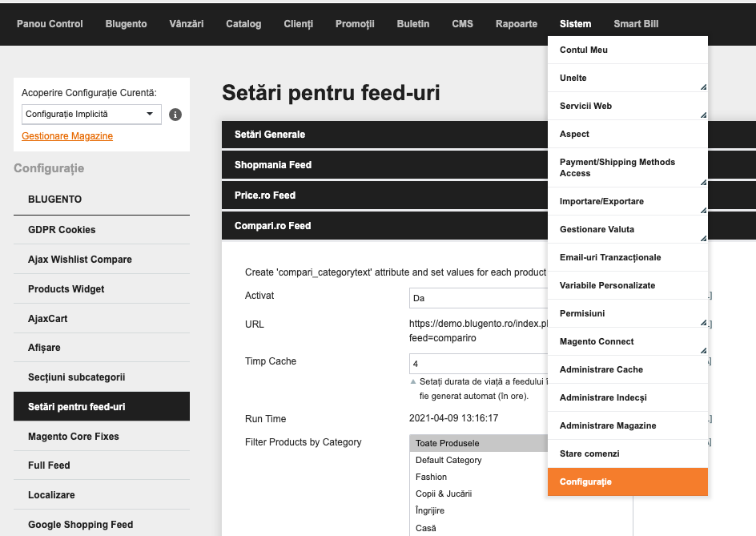Expand the Shopmania Feed section
Image resolution: width=756 pixels, height=536 pixels.
click(x=384, y=164)
